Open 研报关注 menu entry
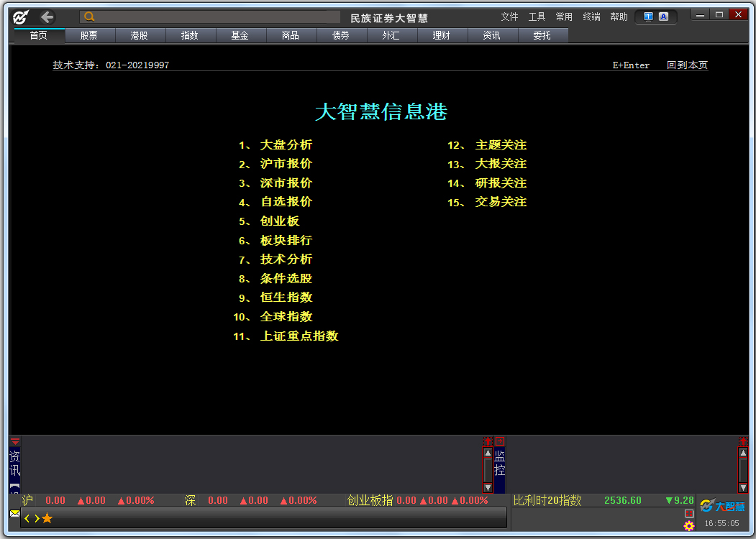 click(x=501, y=183)
